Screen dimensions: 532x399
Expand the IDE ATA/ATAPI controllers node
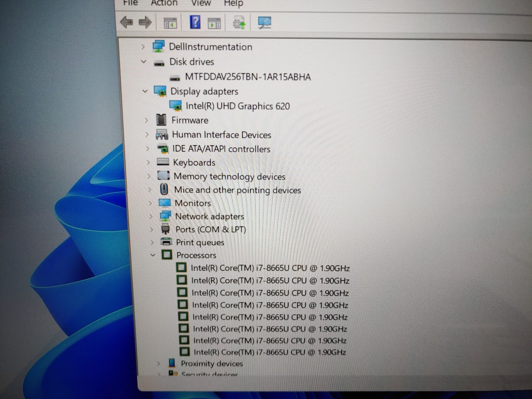[148, 149]
